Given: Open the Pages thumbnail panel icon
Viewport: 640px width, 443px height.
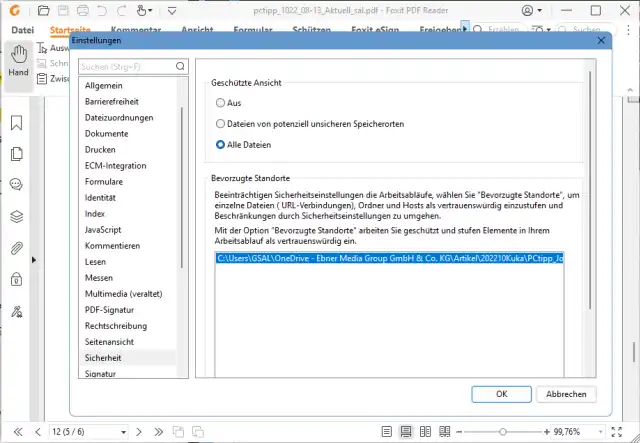Looking at the screenshot, I should 16,154.
